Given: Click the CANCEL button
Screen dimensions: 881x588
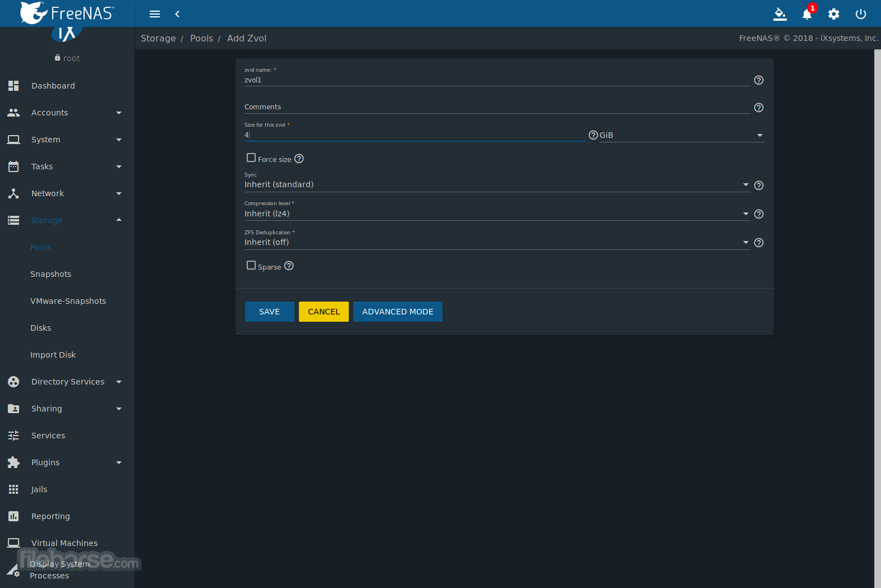Looking at the screenshot, I should click(324, 312).
